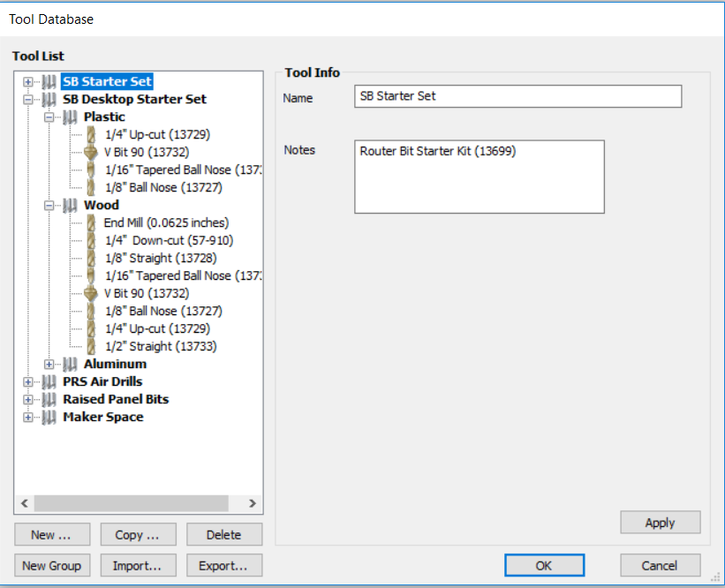Screen dimensions: 725x588
Task: Click the Plastic group tool icon
Action: click(x=70, y=117)
